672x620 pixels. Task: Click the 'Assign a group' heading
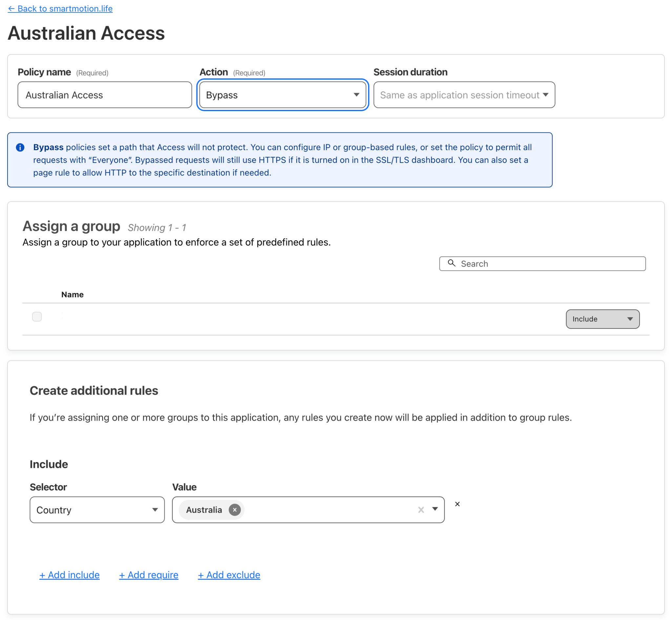tap(71, 226)
